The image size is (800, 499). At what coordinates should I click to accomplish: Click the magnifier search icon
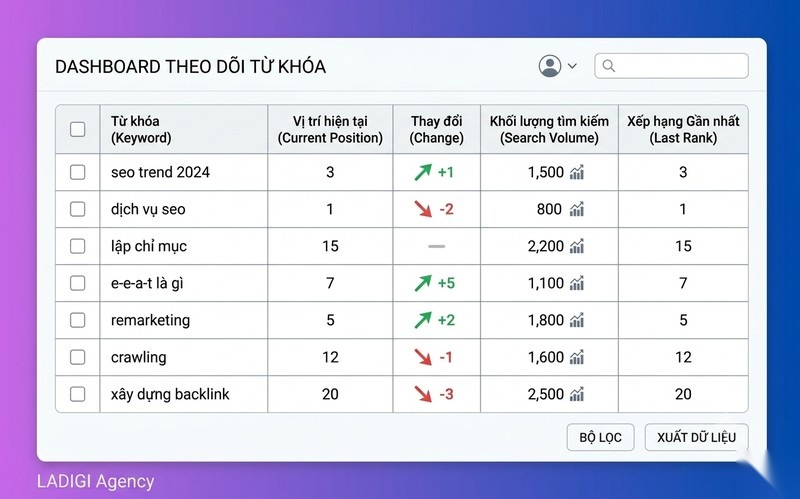pos(609,66)
